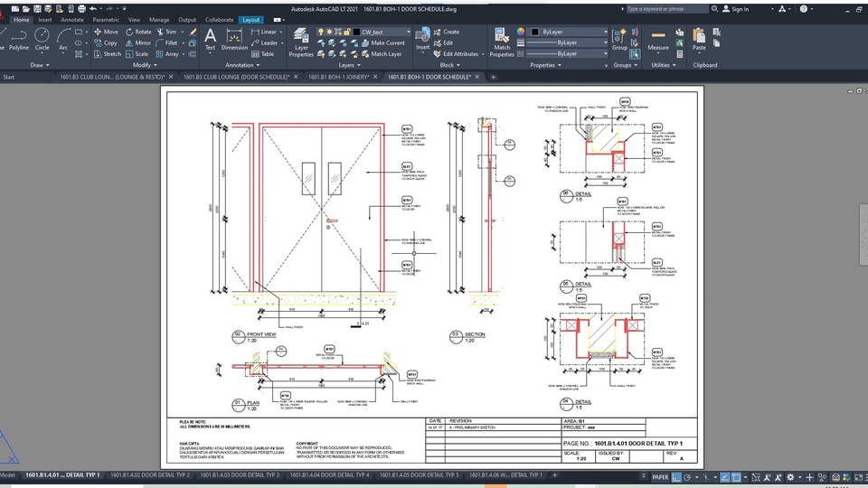868x488 pixels.
Task: Expand the Modify panel
Action: tap(145, 65)
